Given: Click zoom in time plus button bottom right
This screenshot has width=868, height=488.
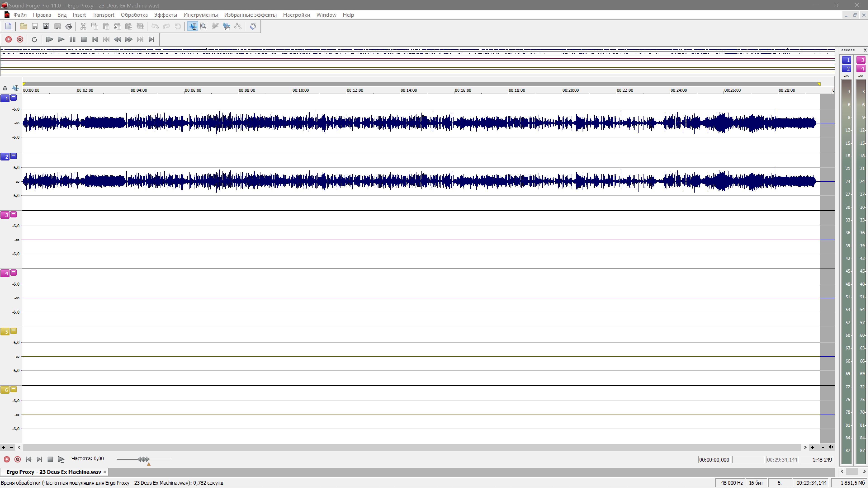Looking at the screenshot, I should pyautogui.click(x=812, y=447).
